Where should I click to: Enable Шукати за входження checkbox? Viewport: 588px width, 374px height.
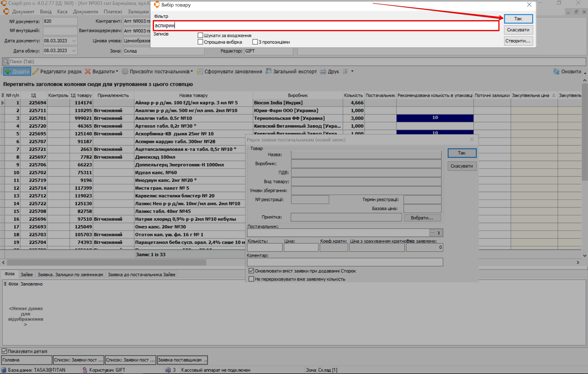tap(200, 35)
